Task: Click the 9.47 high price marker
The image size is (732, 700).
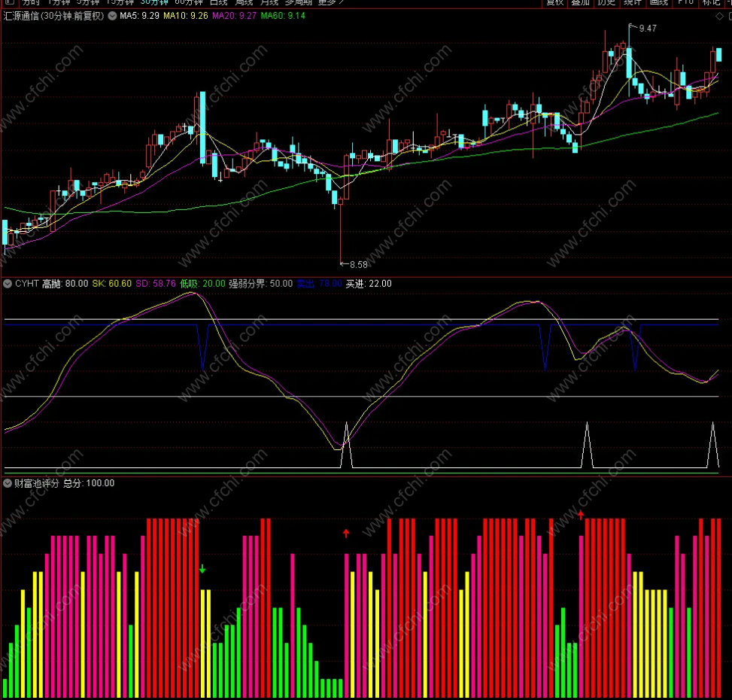Action: tap(646, 28)
